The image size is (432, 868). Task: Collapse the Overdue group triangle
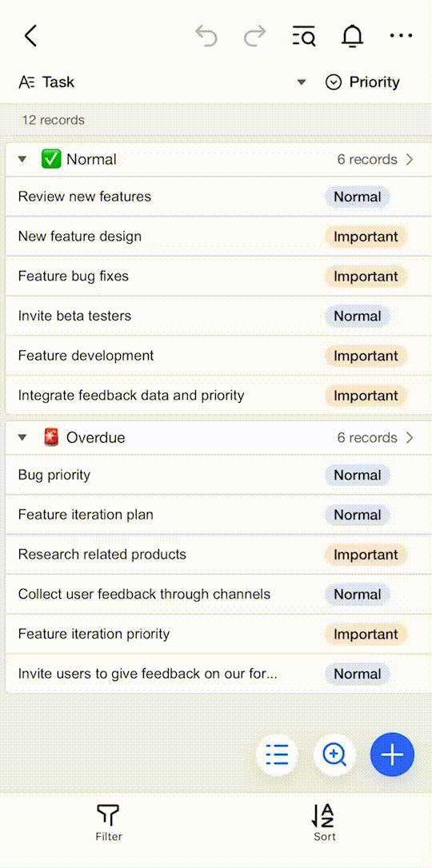[22, 438]
